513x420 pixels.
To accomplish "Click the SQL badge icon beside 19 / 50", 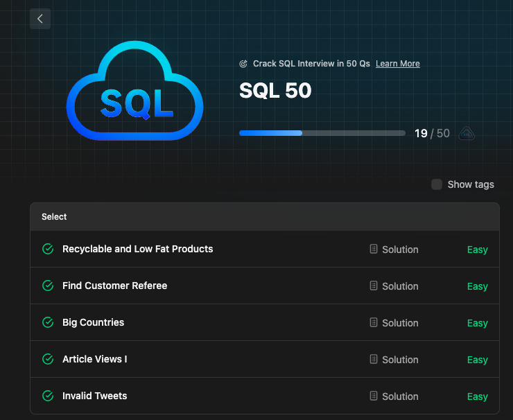I will pos(467,134).
